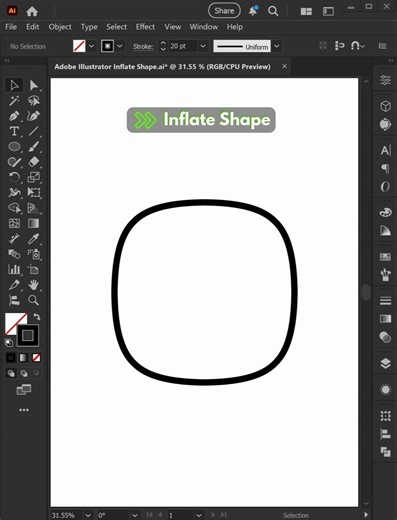Go to Illustrator home screen
The image size is (397, 520).
point(32,11)
